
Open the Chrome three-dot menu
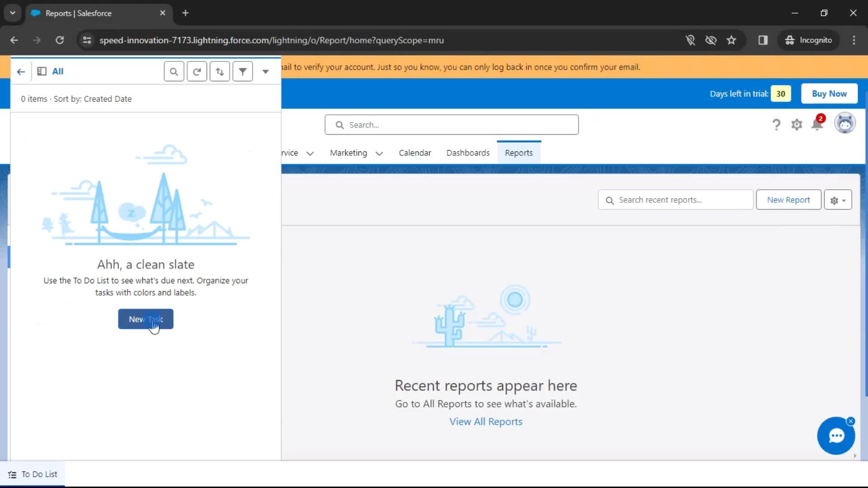[x=854, y=40]
